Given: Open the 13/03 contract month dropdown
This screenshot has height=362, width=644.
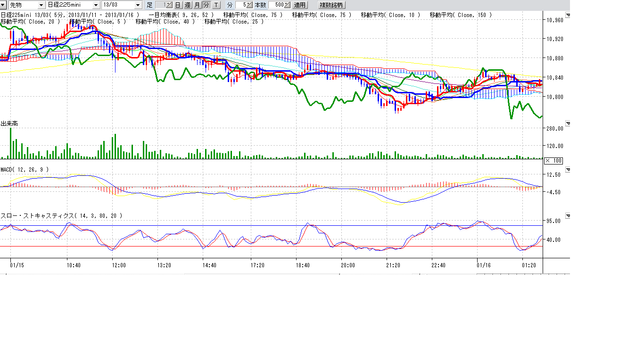Looking at the screenshot, I should [138, 5].
